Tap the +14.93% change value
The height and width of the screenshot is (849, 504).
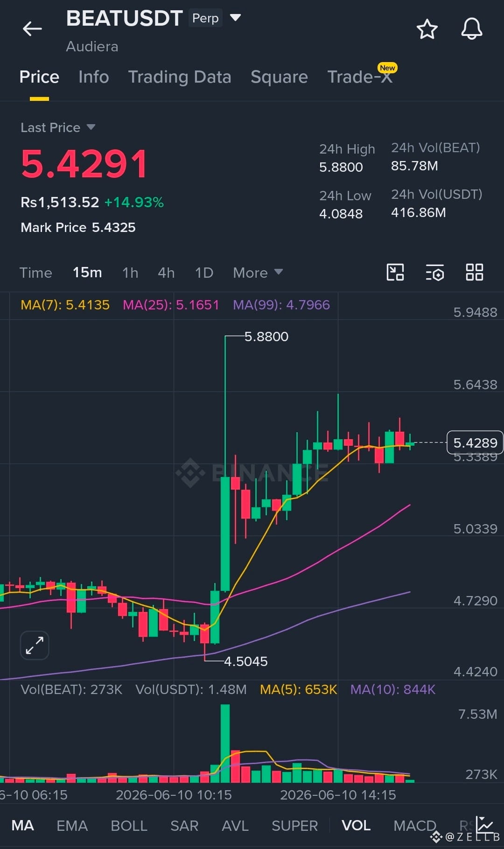(x=134, y=202)
